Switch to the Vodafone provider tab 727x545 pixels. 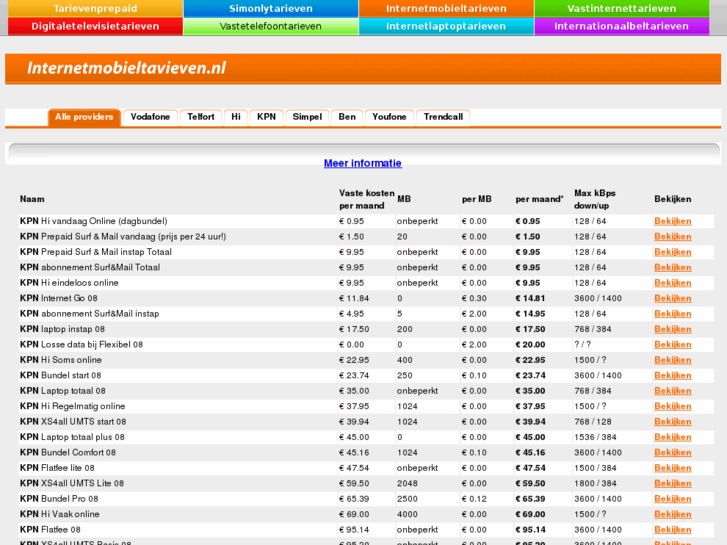[150, 117]
